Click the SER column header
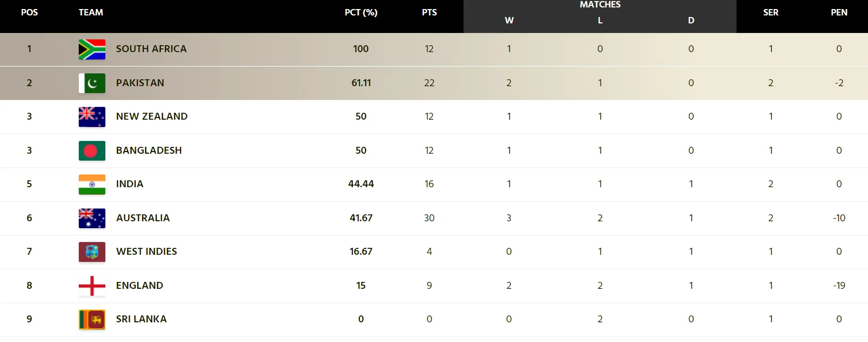This screenshot has height=342, width=868. click(771, 12)
